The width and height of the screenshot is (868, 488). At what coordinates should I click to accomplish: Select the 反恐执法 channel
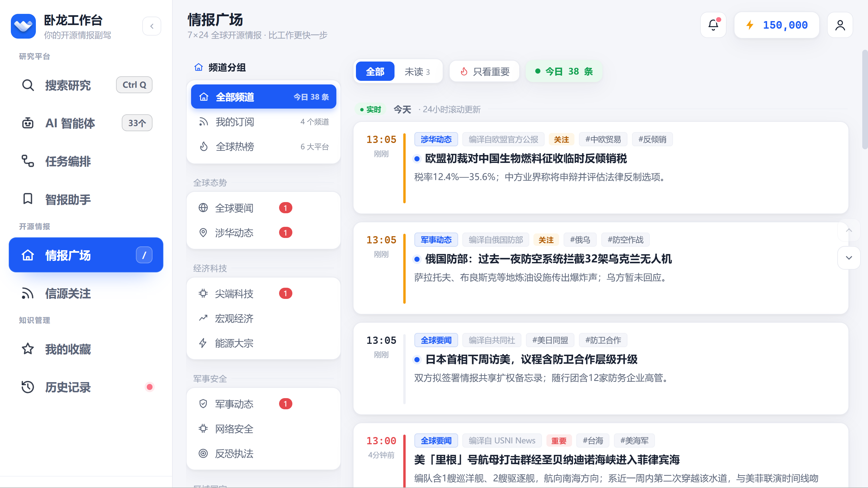click(x=263, y=453)
